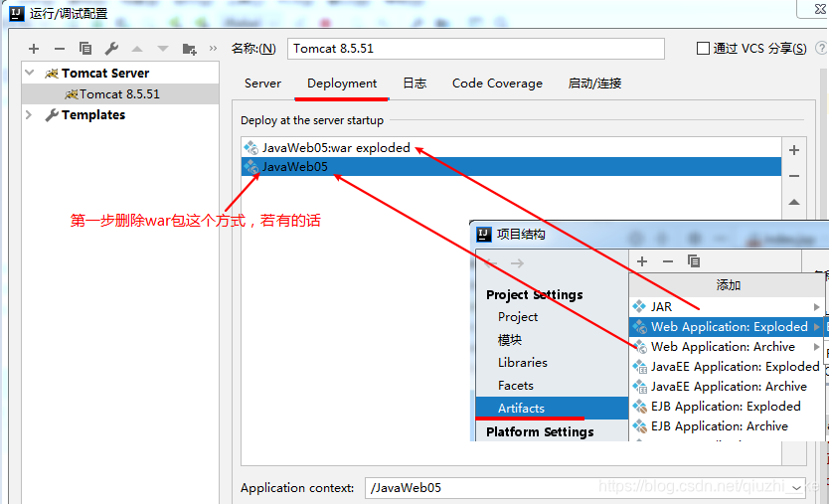The width and height of the screenshot is (829, 504).
Task: Move configuration down in left toolbar
Action: point(163,49)
